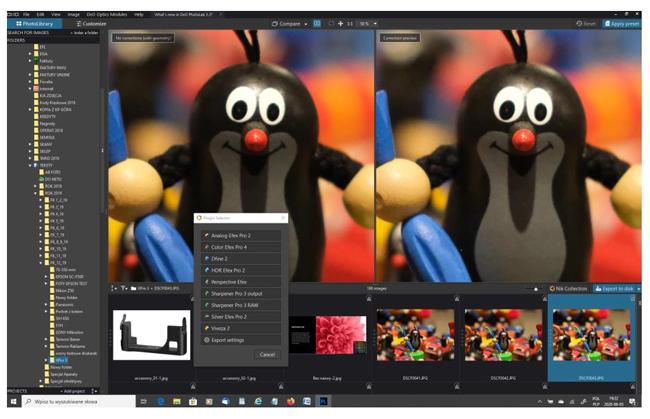The height and width of the screenshot is (419, 650).
Task: Select thumbnail DSCF0042.JPG
Action: 503,335
